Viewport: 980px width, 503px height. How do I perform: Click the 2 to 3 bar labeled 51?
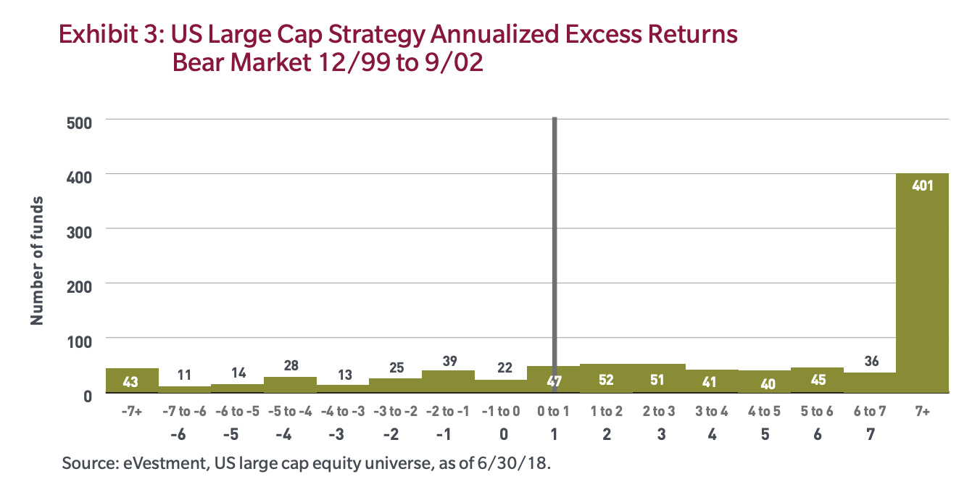(x=659, y=378)
